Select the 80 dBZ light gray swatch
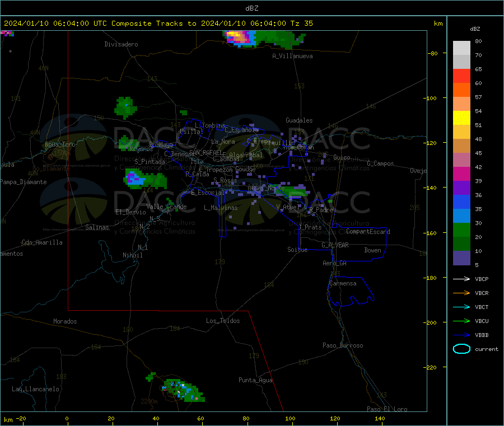 pyautogui.click(x=461, y=48)
